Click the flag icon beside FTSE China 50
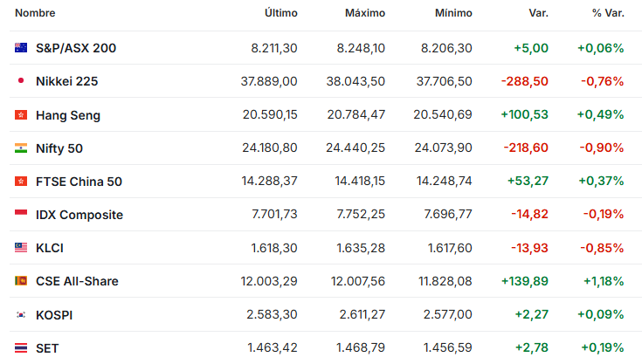Image resolution: width=642 pixels, height=364 pixels. 21,182
